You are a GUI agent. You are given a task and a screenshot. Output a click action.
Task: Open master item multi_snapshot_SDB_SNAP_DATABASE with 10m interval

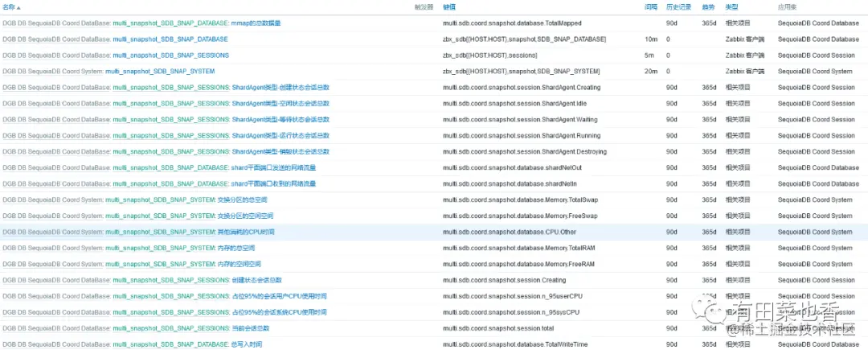(170, 39)
